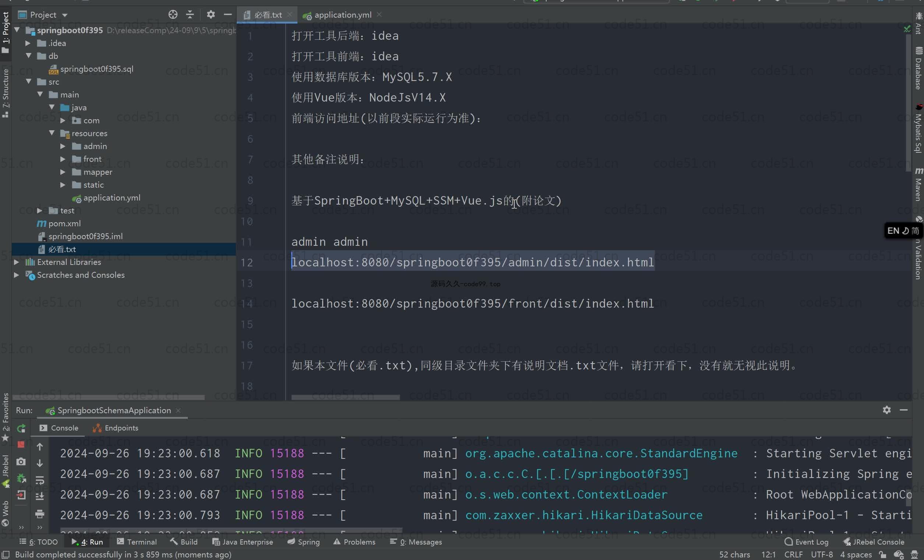
Task: Expand the admin resources folder
Action: point(63,146)
